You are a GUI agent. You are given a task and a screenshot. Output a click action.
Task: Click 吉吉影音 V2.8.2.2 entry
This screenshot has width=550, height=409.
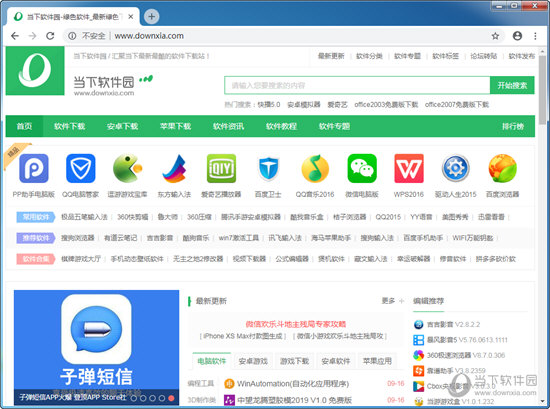click(x=453, y=324)
